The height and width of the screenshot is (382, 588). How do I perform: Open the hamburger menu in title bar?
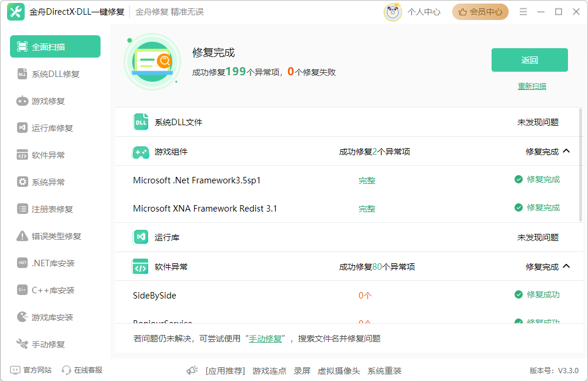[523, 12]
